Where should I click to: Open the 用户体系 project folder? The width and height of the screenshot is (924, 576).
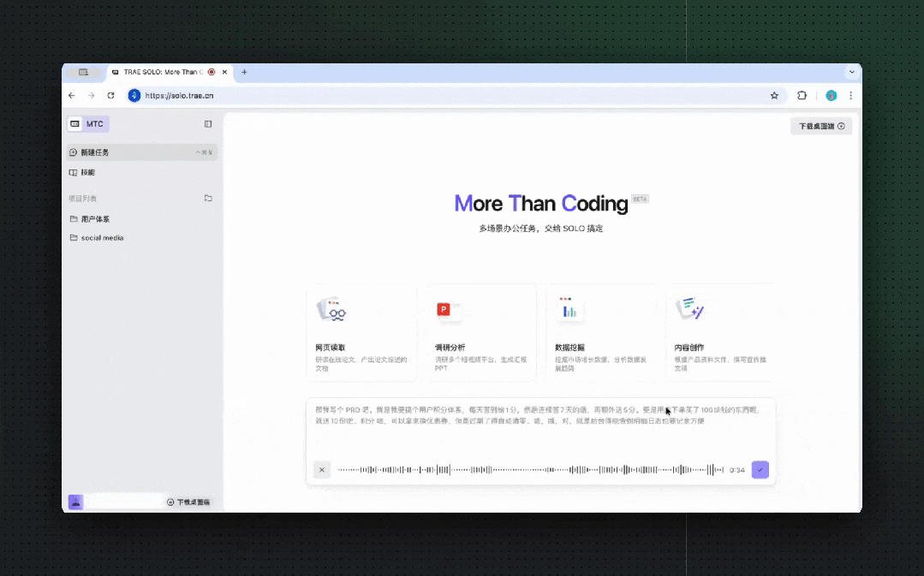click(95, 219)
